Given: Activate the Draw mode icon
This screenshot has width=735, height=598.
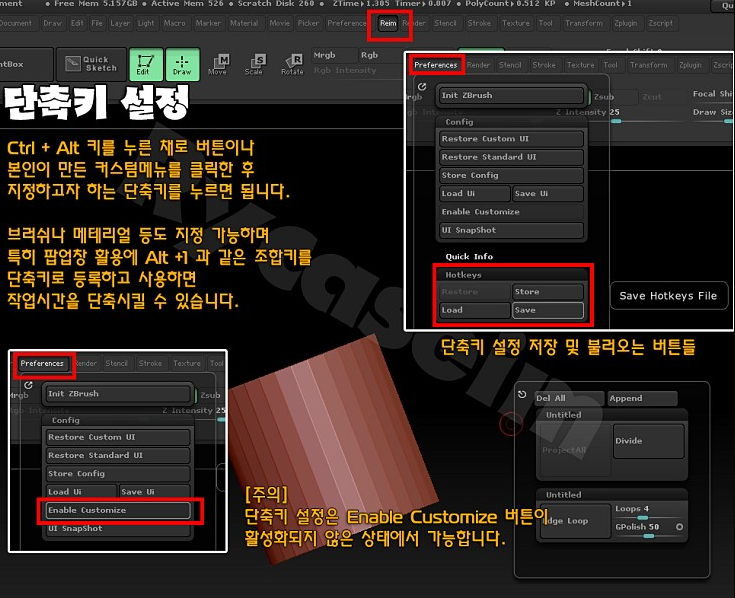Looking at the screenshot, I should click(182, 64).
